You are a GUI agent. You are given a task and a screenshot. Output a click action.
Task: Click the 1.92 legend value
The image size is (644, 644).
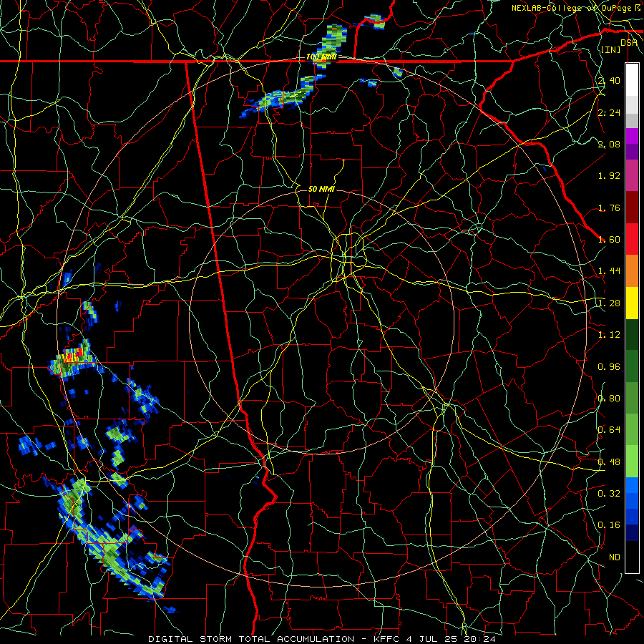[609, 176]
